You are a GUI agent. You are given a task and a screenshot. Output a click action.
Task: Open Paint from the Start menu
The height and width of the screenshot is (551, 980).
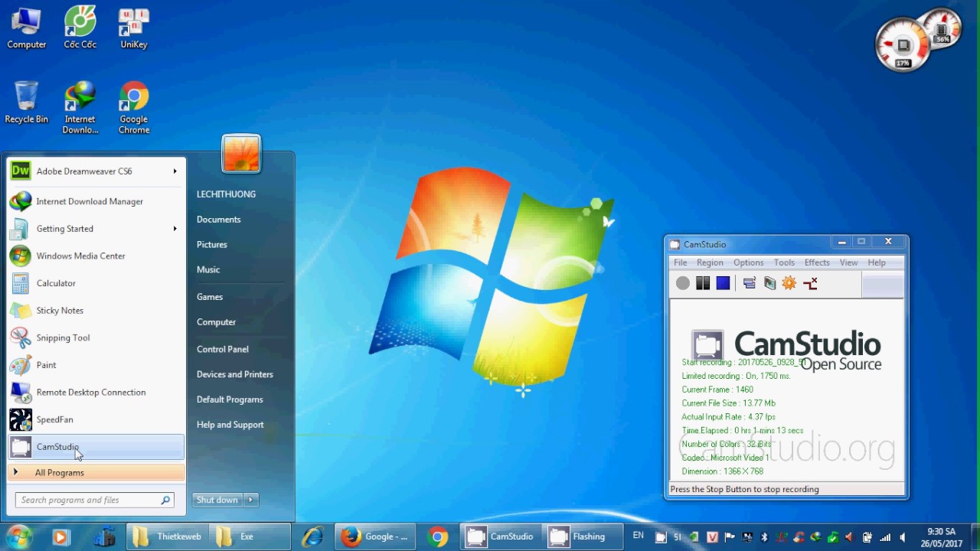click(96, 365)
